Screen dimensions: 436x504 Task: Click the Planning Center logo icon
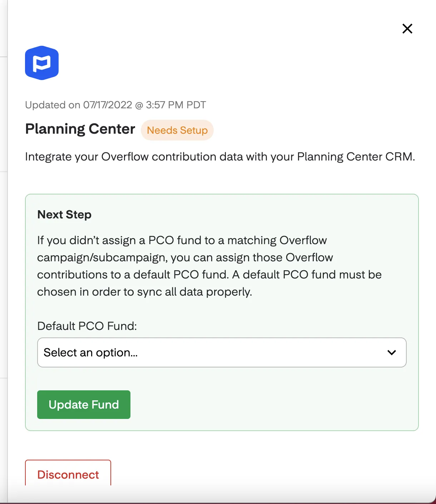click(x=41, y=63)
